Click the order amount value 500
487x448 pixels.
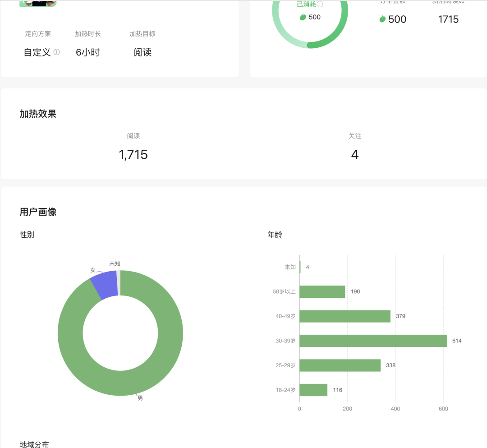pos(397,19)
